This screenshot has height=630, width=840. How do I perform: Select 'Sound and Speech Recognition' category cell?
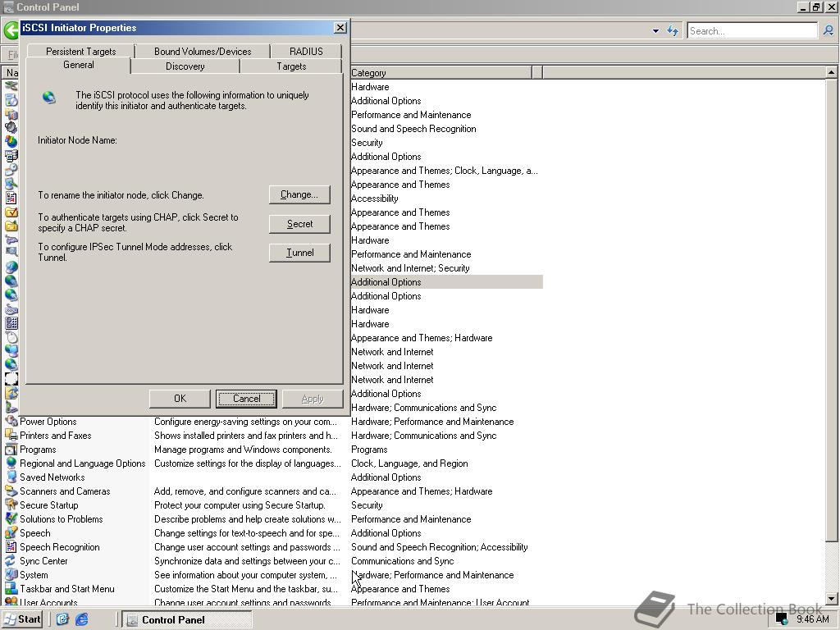[413, 129]
